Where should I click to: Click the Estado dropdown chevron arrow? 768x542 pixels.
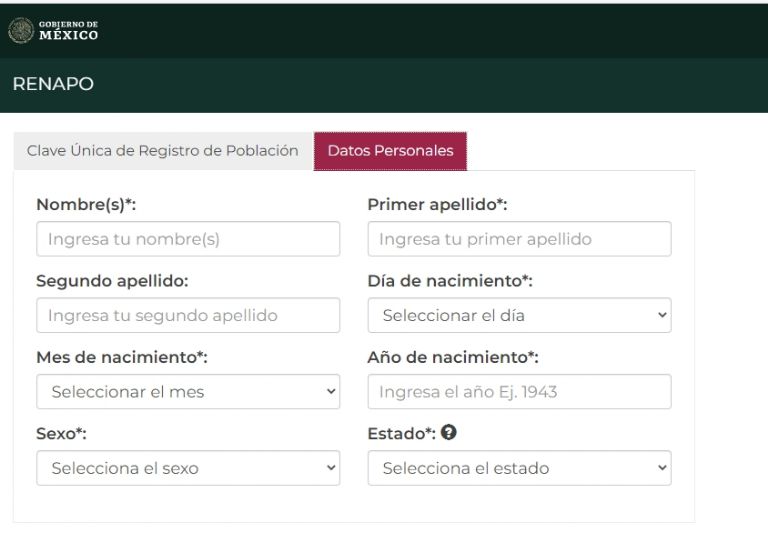(661, 467)
